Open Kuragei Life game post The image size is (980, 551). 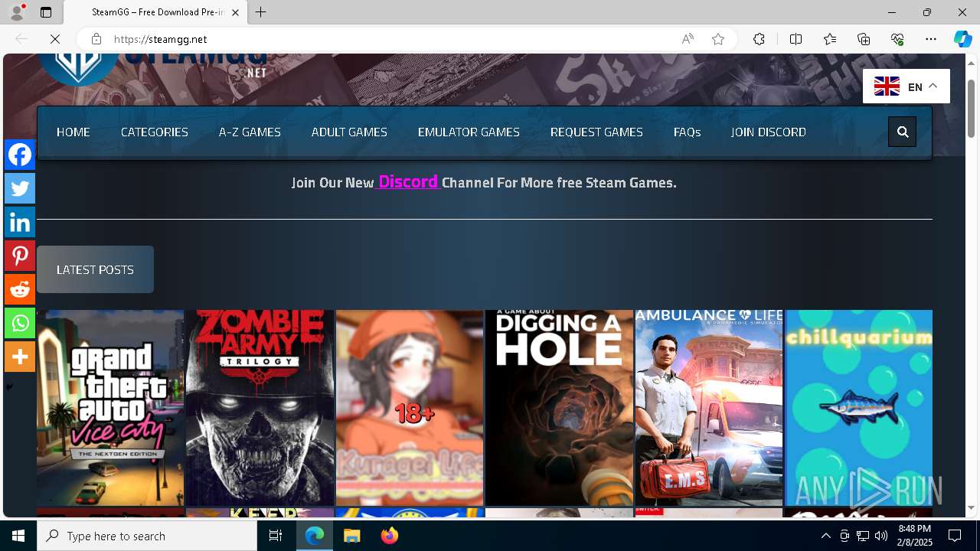pos(410,407)
